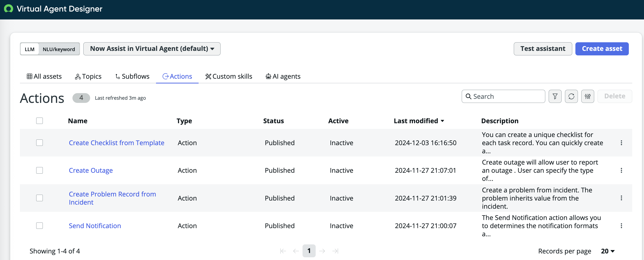Open the Custom skills tab

click(x=229, y=76)
